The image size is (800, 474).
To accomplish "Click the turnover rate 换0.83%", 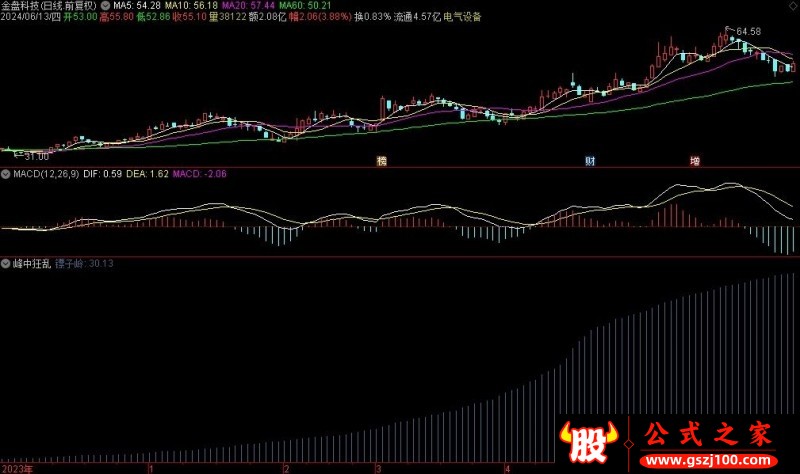I will click(x=373, y=17).
